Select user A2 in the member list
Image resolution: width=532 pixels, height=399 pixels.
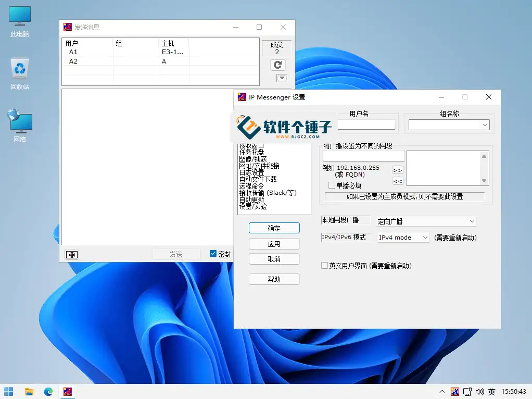tap(73, 61)
